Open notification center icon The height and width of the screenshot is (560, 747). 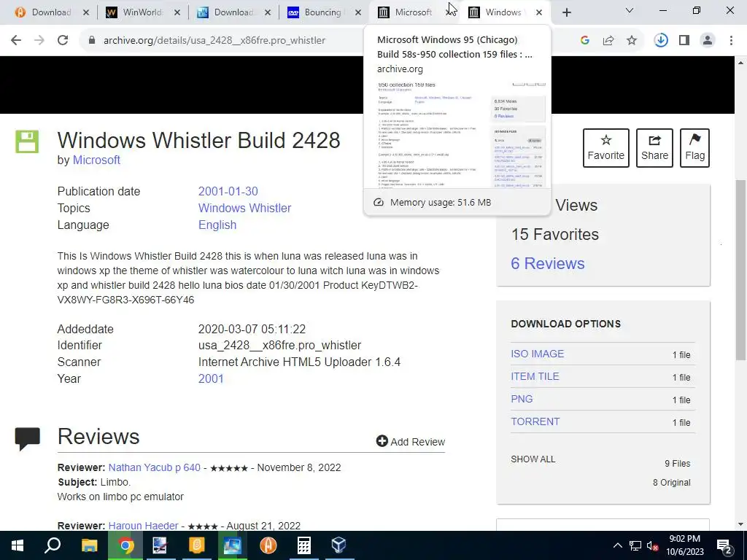tap(724, 545)
